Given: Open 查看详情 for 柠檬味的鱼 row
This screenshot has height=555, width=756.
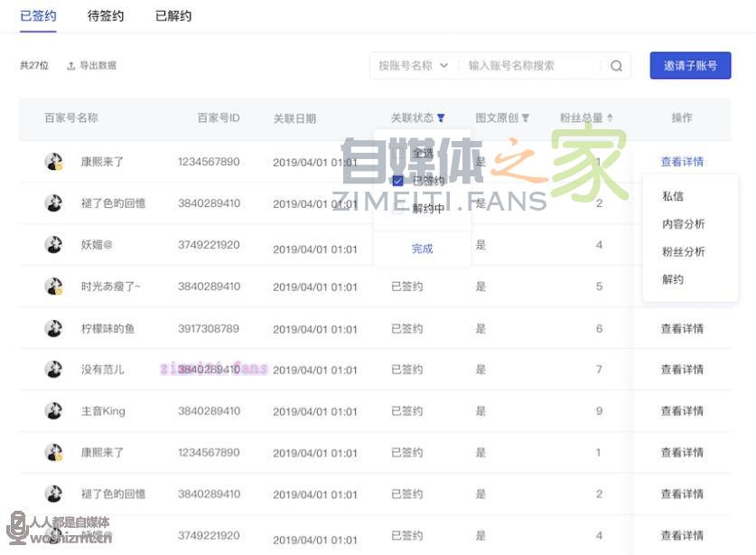Looking at the screenshot, I should 681,329.
